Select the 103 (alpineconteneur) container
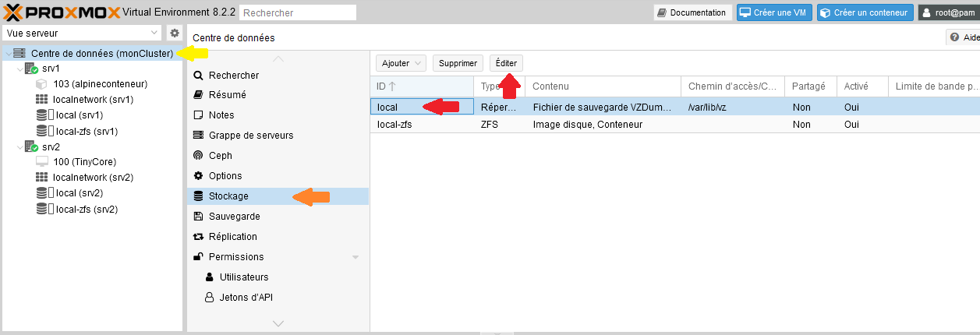Screen dimensions: 980x335 (x=100, y=83)
